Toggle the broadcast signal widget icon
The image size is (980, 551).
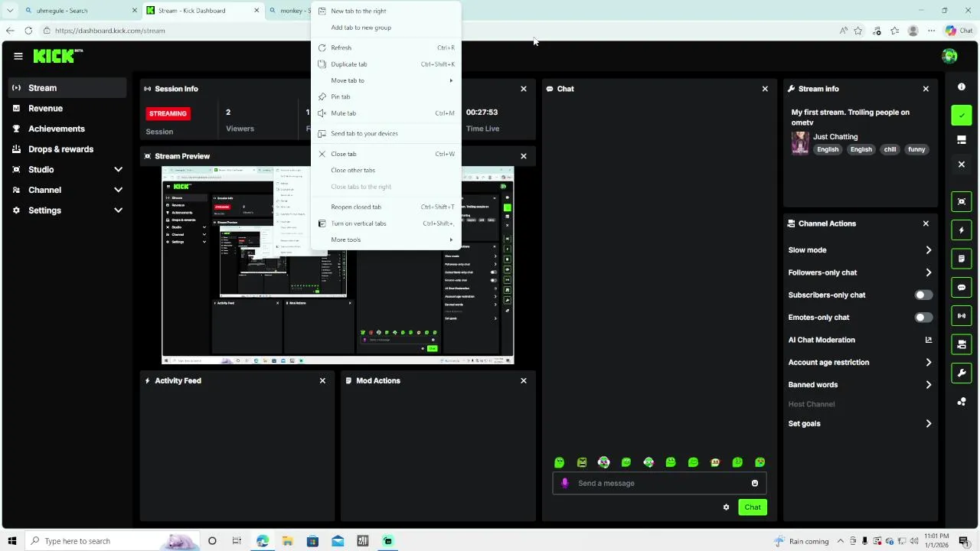coord(962,316)
